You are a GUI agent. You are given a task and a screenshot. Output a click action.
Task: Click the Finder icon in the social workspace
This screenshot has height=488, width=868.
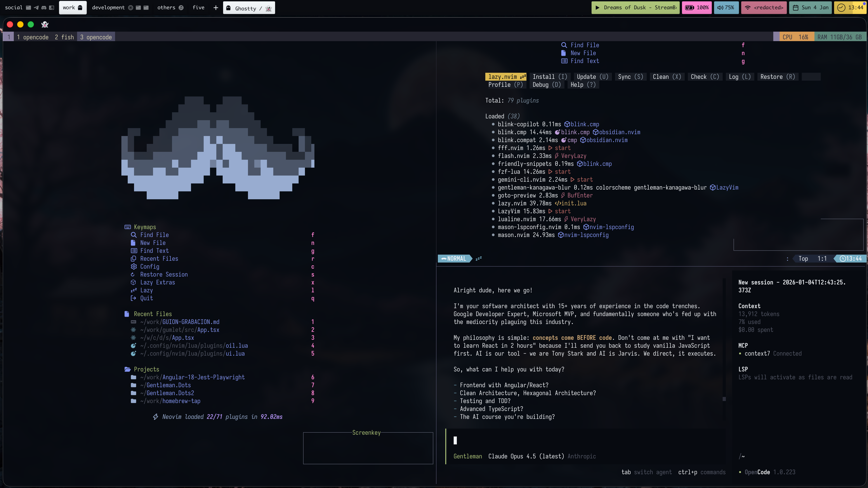pos(52,7)
